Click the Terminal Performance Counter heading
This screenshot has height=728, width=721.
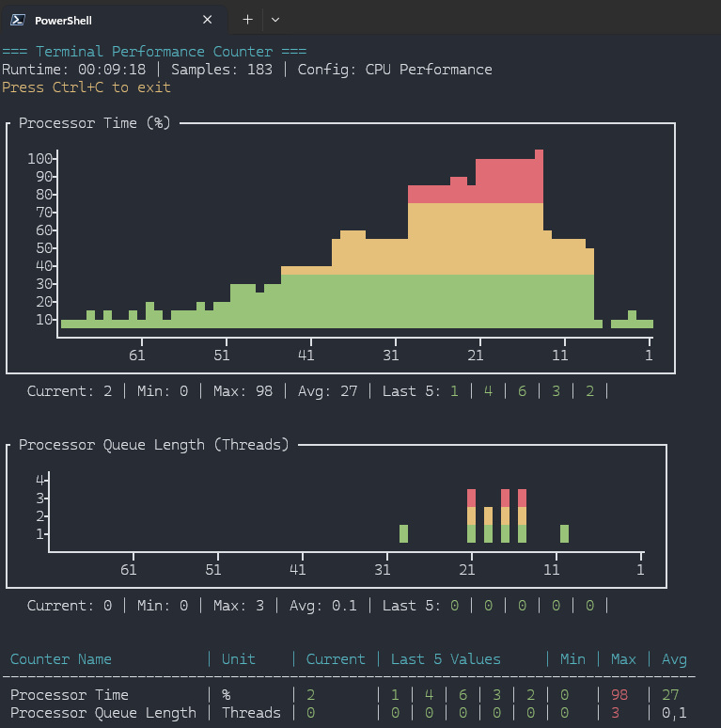coord(154,52)
